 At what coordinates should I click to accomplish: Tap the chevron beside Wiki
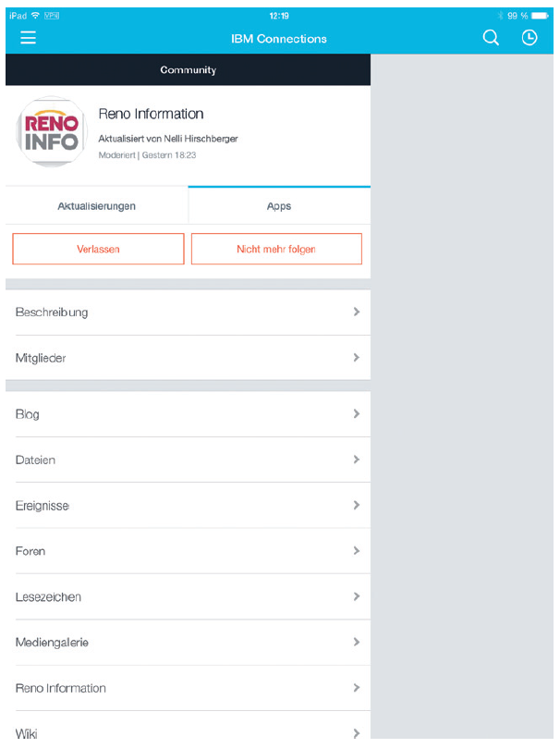click(x=356, y=733)
